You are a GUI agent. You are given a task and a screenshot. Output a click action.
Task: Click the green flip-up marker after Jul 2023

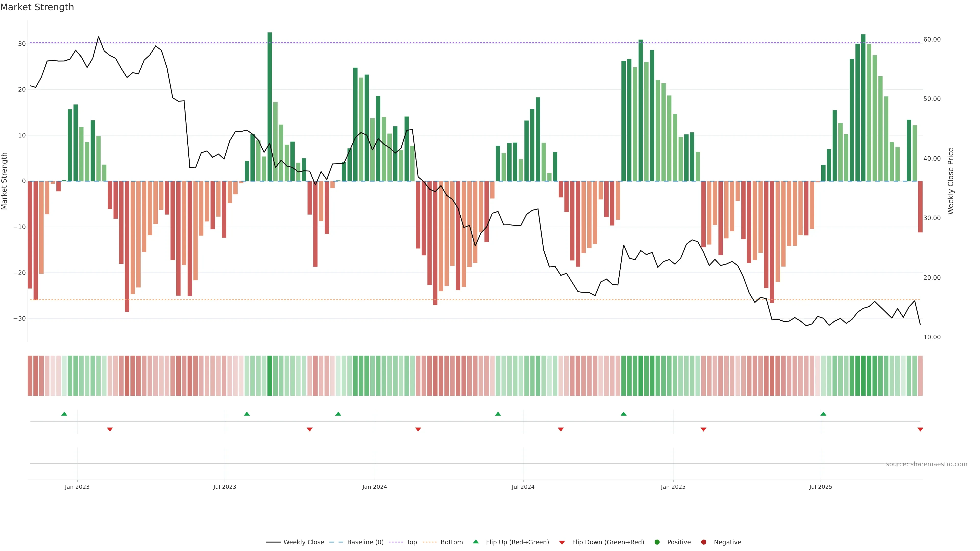point(247,414)
